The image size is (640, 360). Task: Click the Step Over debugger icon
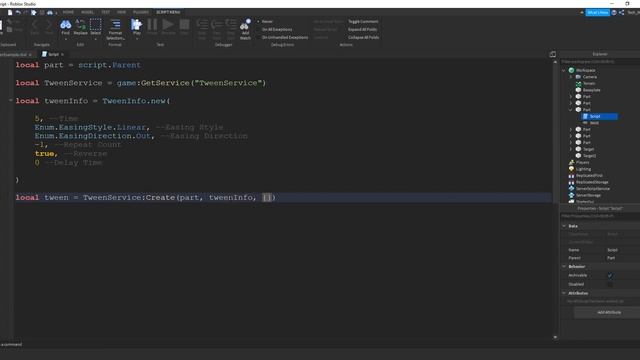pyautogui.click(x=217, y=24)
